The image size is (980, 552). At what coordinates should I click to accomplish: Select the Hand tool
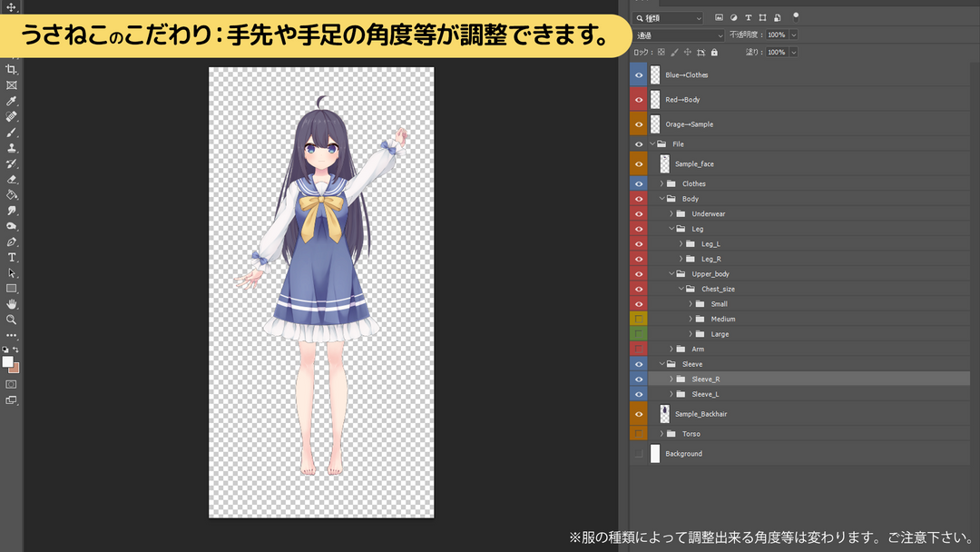click(x=12, y=305)
